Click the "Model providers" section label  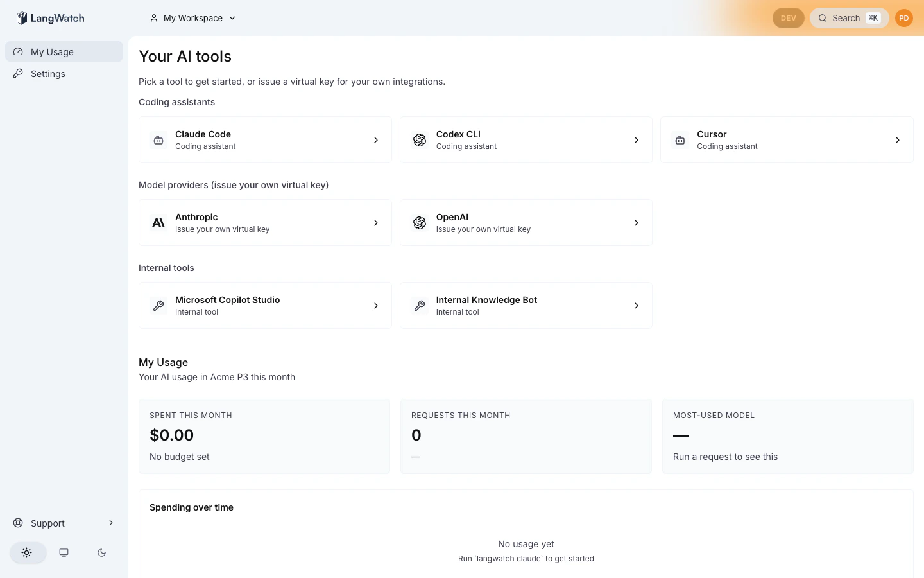point(234,185)
